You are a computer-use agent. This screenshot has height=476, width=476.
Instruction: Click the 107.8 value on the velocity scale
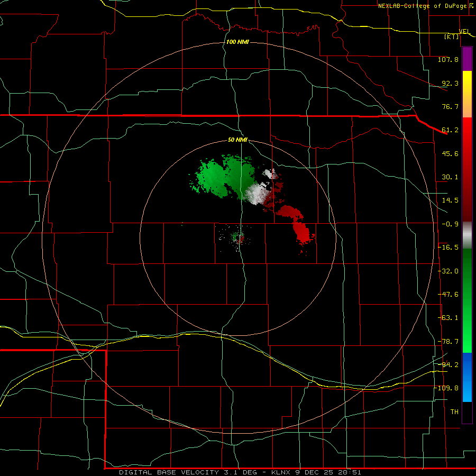[448, 59]
